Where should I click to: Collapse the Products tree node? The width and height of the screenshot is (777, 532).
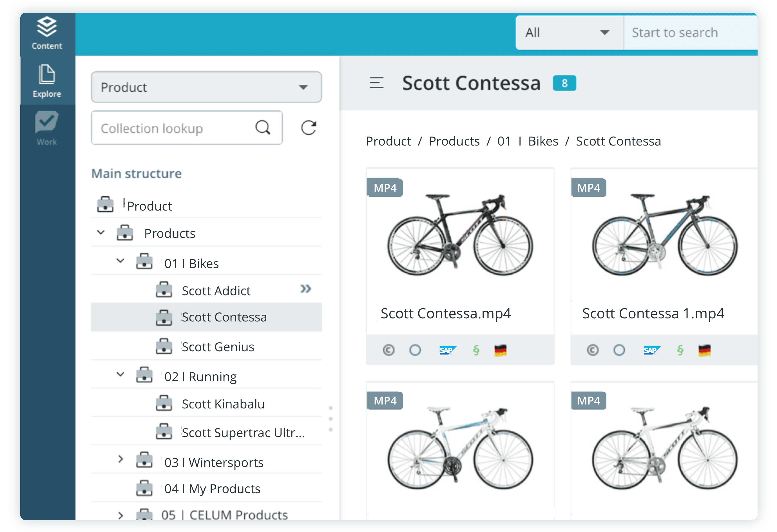click(x=101, y=233)
